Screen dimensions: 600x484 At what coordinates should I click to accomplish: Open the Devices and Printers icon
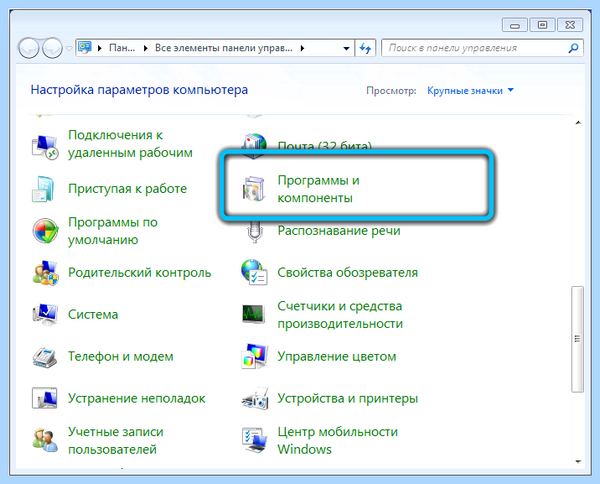click(255, 398)
